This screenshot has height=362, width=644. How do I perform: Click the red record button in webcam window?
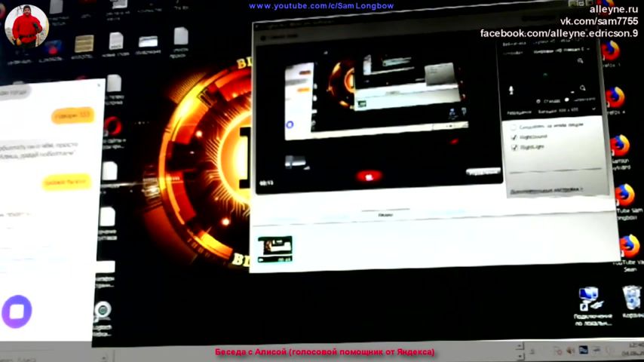(369, 176)
